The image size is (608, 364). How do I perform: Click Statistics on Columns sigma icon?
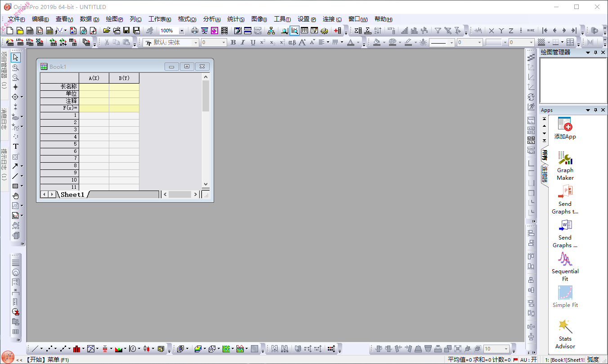coord(358,31)
